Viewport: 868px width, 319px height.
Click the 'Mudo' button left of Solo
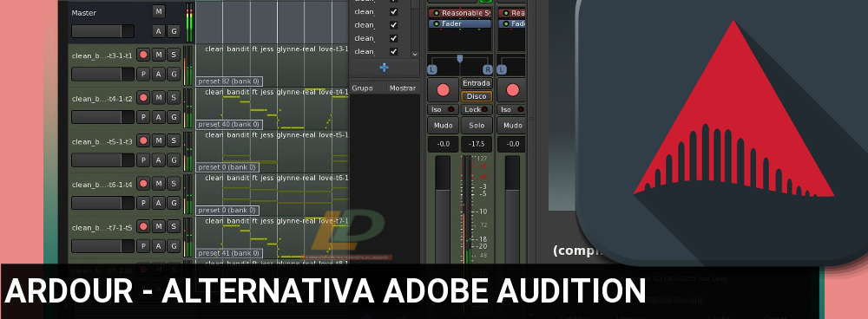coord(443,126)
